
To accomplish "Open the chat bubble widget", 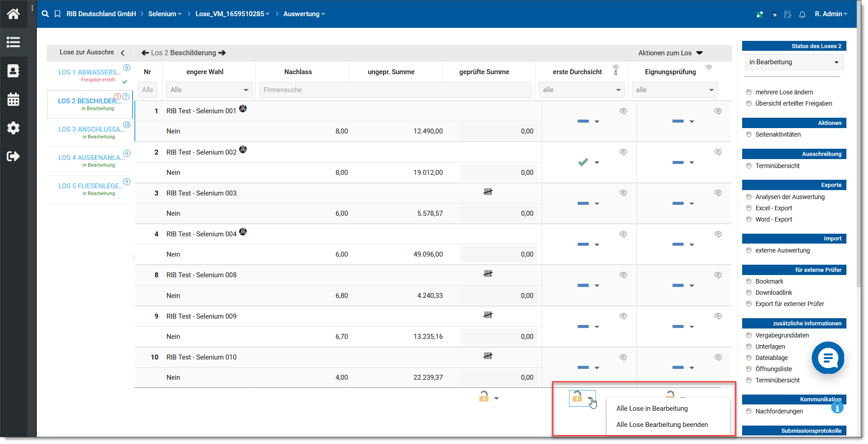I will coord(828,358).
